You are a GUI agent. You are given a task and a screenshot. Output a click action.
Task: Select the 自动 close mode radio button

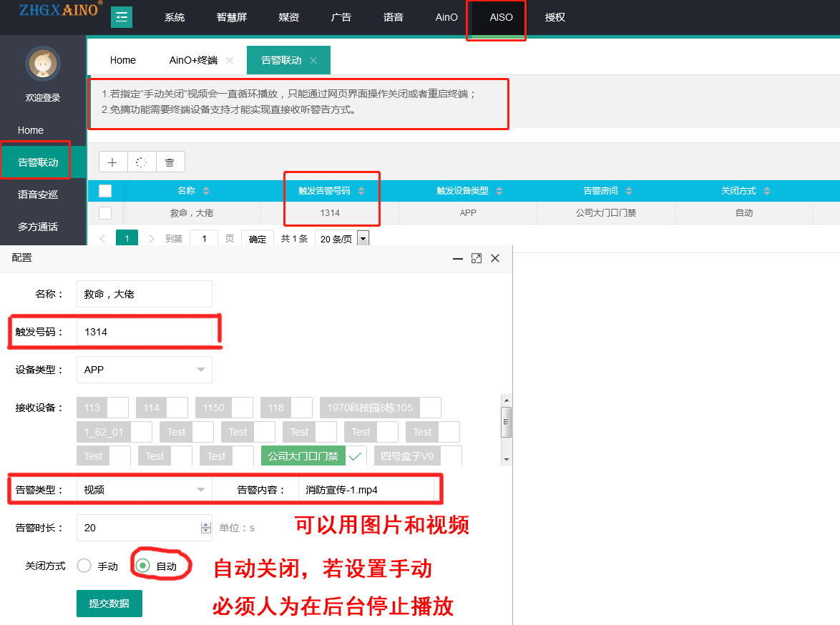pyautogui.click(x=143, y=566)
